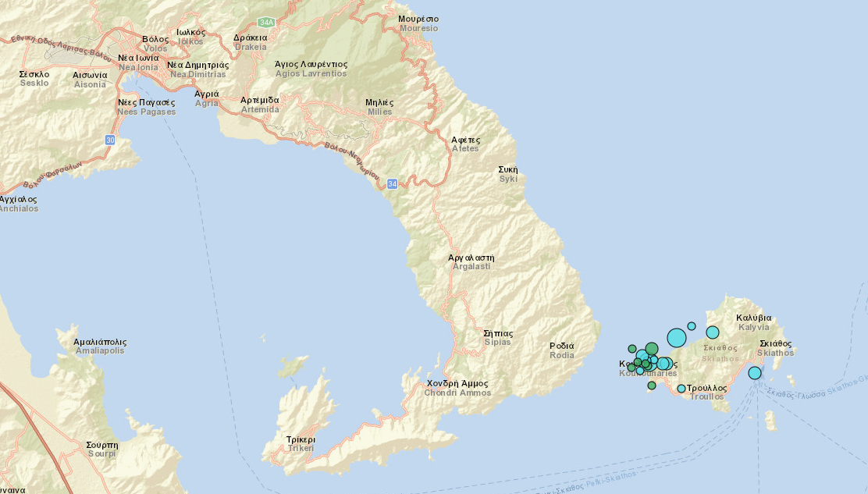Select the cyan marker beside the Troullos label
Screen dimensions: 868x494
[681, 389]
